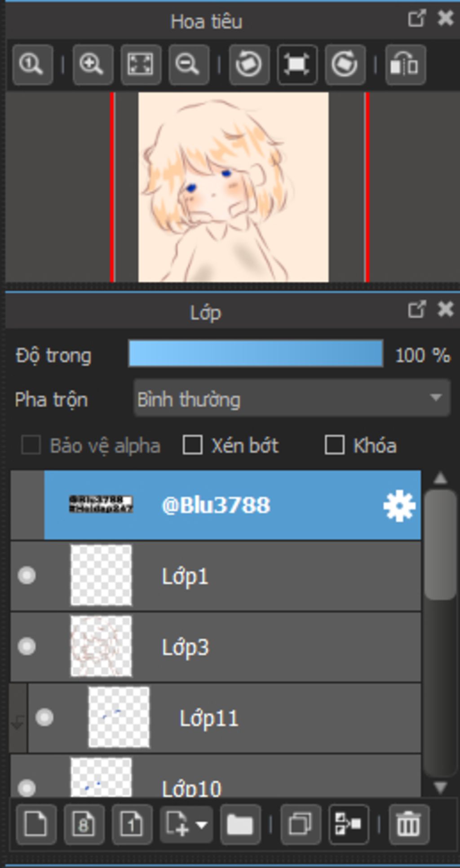Image resolution: width=460 pixels, height=868 pixels.
Task: Rotate canvas view right
Action: (345, 65)
